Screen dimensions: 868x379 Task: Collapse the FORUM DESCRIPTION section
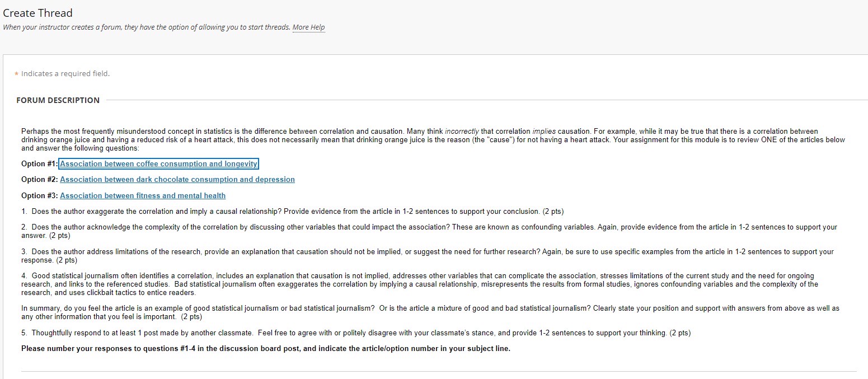[x=58, y=100]
